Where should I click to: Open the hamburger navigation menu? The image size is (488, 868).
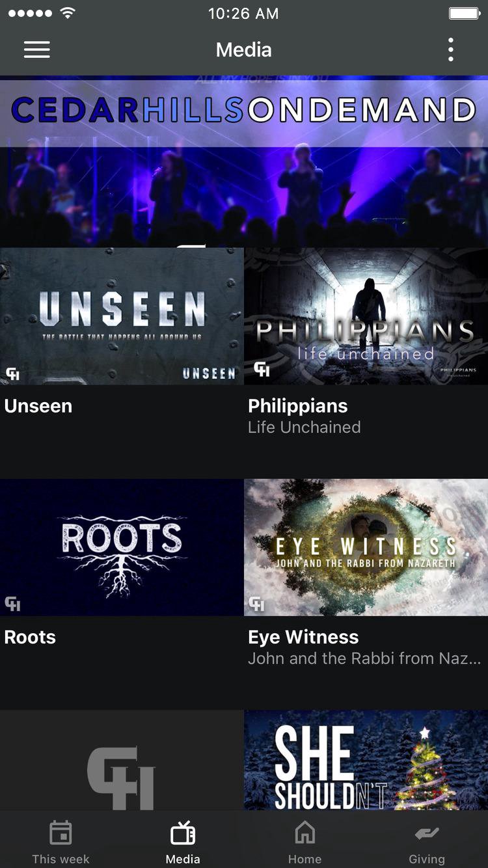[37, 50]
